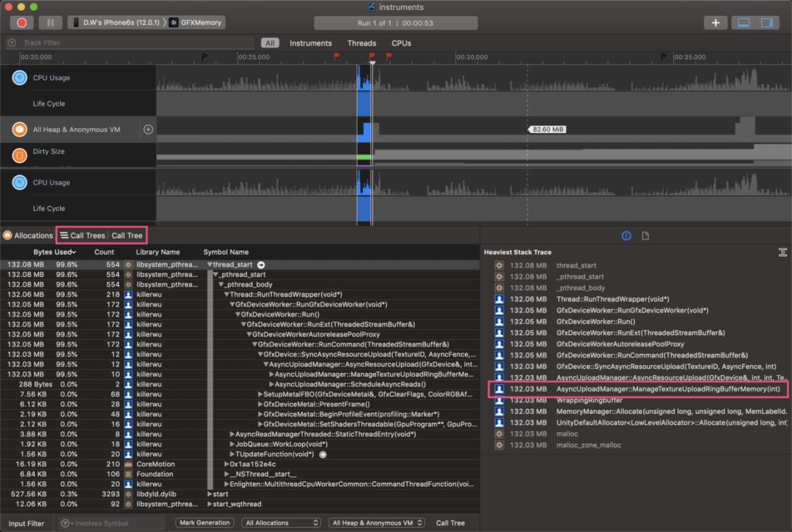
Task: Select ManageTextureUploadRingBufferMemory(int) stack frame
Action: tap(639, 389)
